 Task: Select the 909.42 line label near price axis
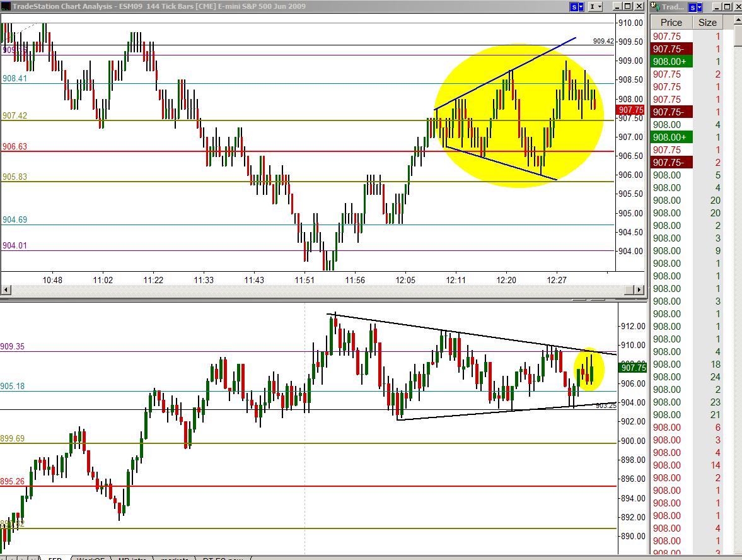603,41
